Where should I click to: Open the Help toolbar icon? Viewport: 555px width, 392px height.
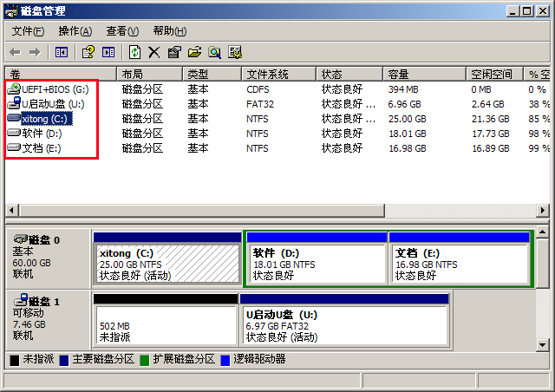tap(88, 52)
